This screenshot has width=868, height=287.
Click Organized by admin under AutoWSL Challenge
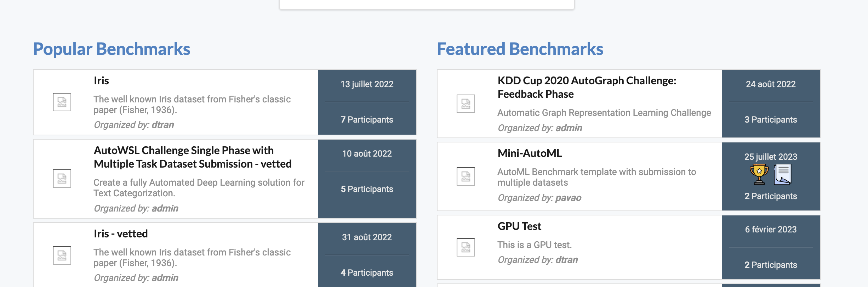[x=136, y=209]
